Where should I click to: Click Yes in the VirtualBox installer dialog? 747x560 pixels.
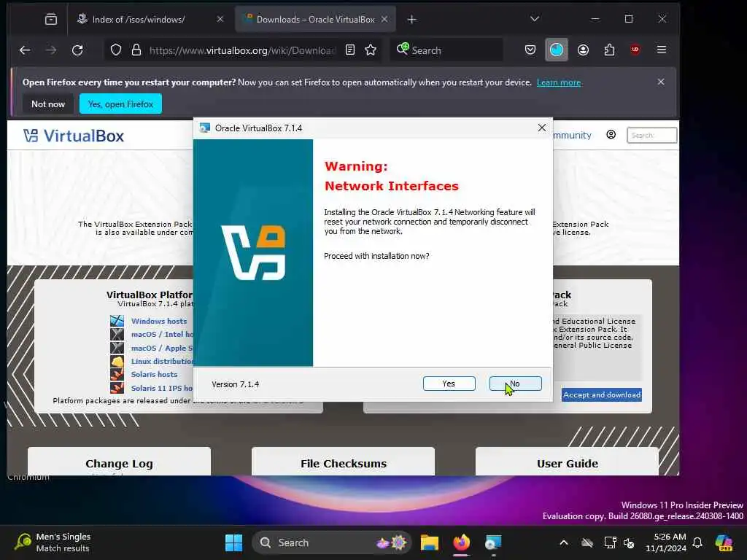[x=449, y=384]
